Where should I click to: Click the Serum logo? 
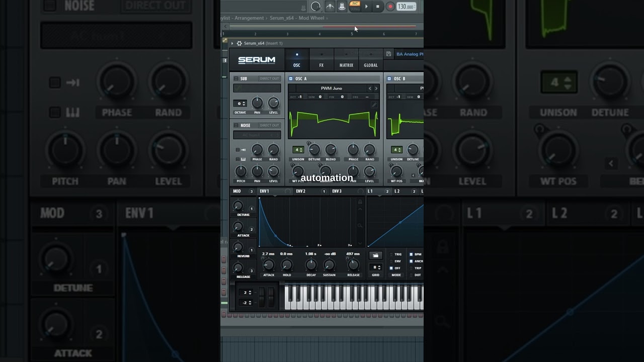257,60
